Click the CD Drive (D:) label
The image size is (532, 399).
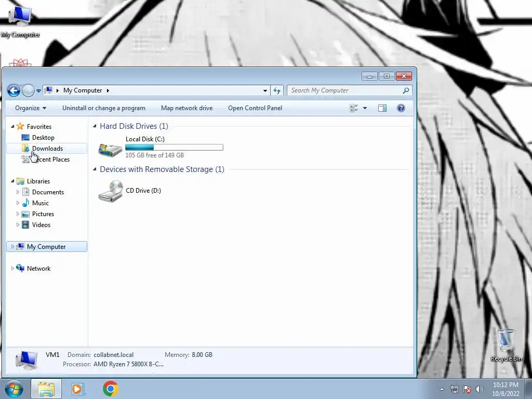(143, 191)
